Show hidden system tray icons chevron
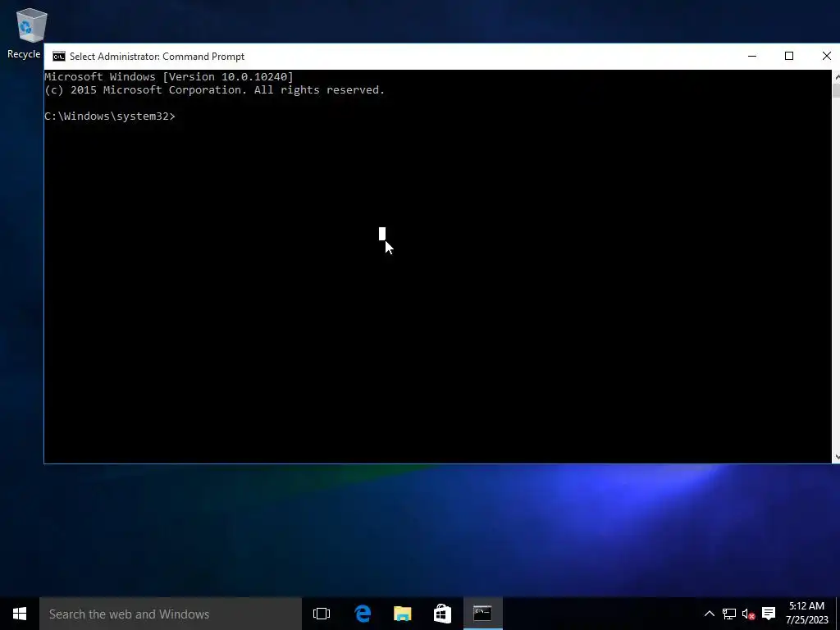840x630 pixels. tap(709, 614)
